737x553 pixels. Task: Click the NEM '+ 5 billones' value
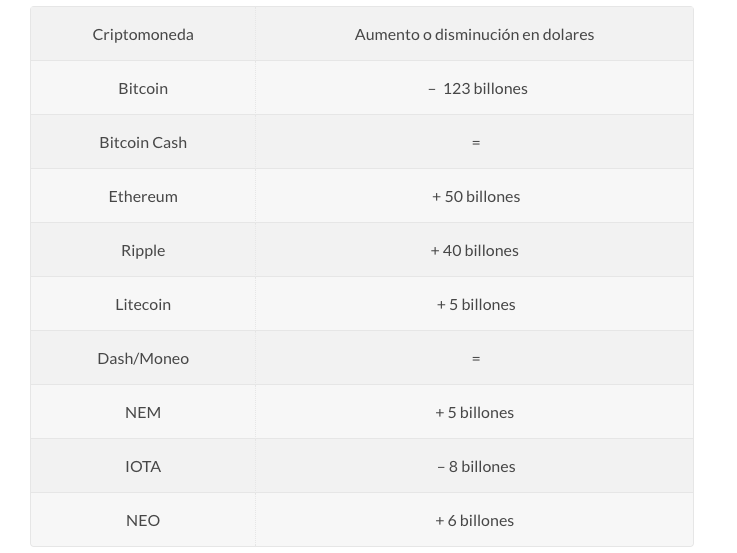[x=474, y=413]
